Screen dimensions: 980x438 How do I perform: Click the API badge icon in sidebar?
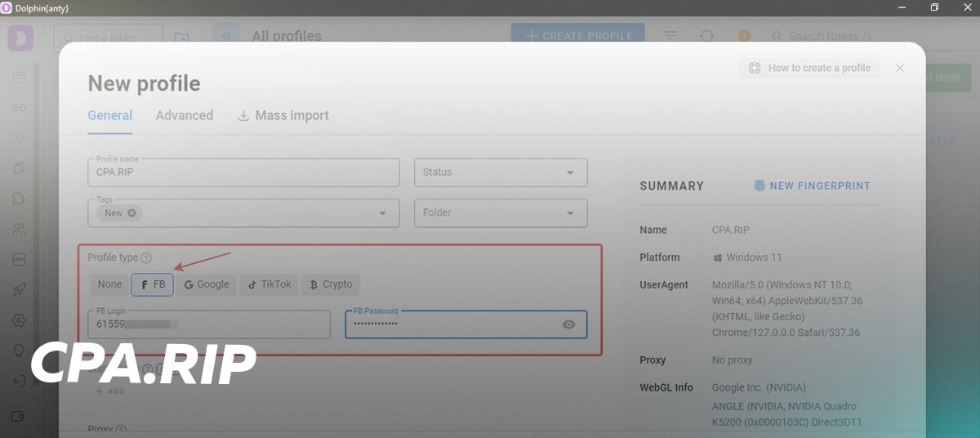tap(19, 260)
